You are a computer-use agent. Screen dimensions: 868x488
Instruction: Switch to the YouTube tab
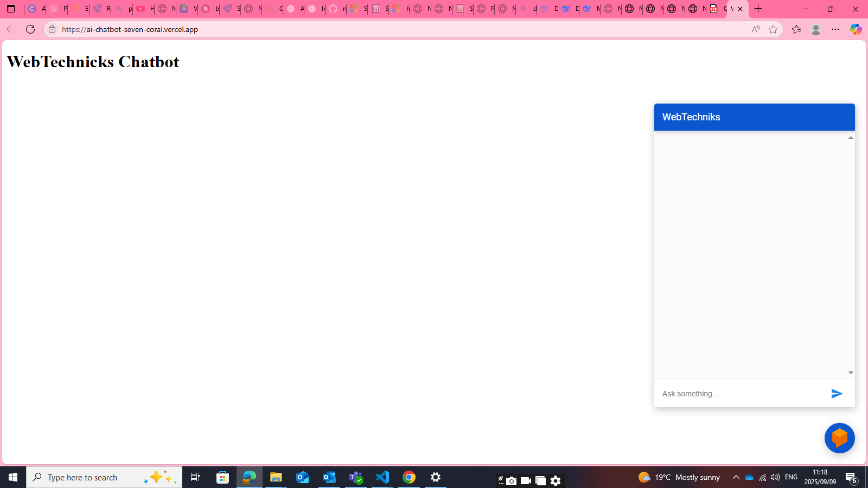click(x=142, y=9)
